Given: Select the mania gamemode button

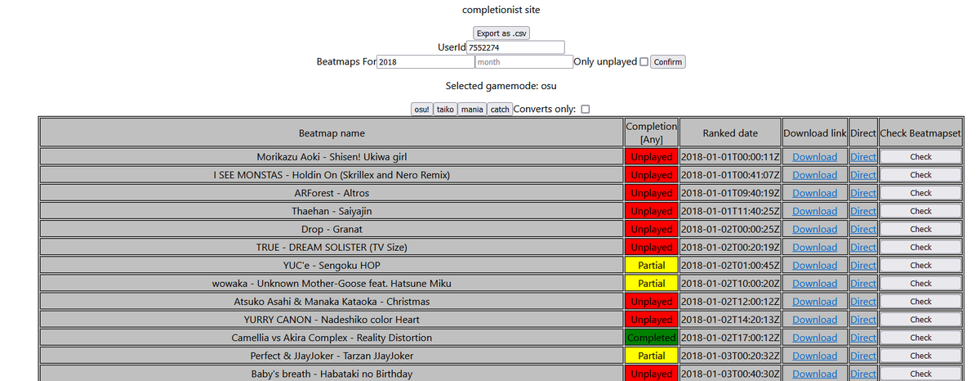Looking at the screenshot, I should [471, 110].
